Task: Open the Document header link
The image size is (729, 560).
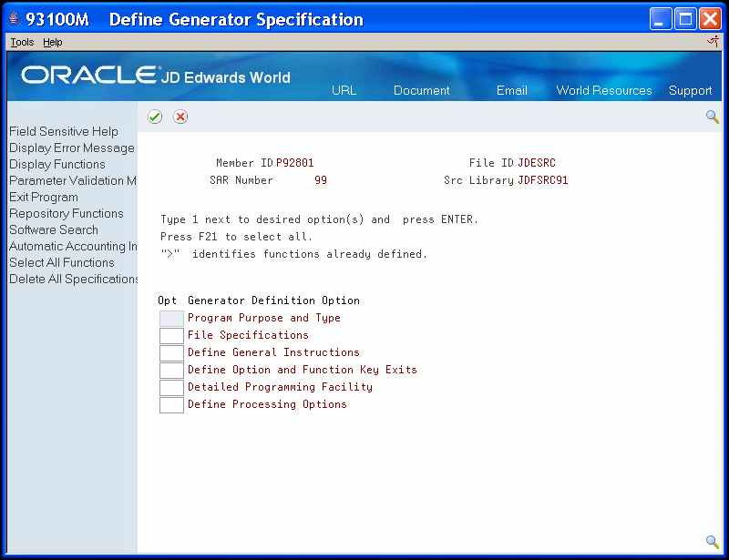Action: point(421,90)
